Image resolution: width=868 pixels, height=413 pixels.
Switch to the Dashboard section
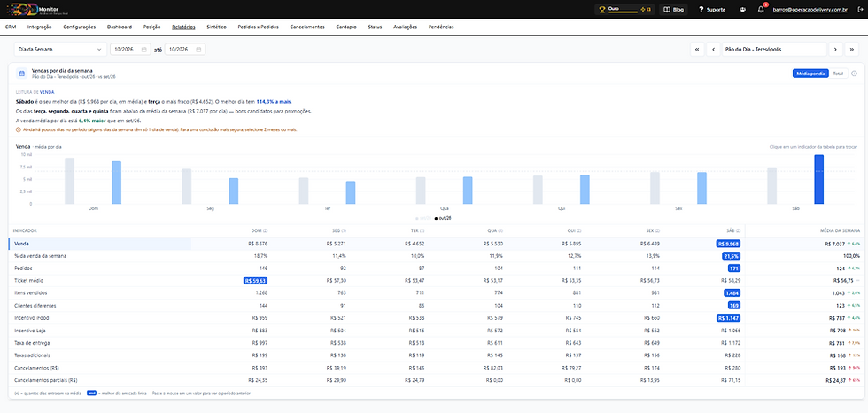119,27
